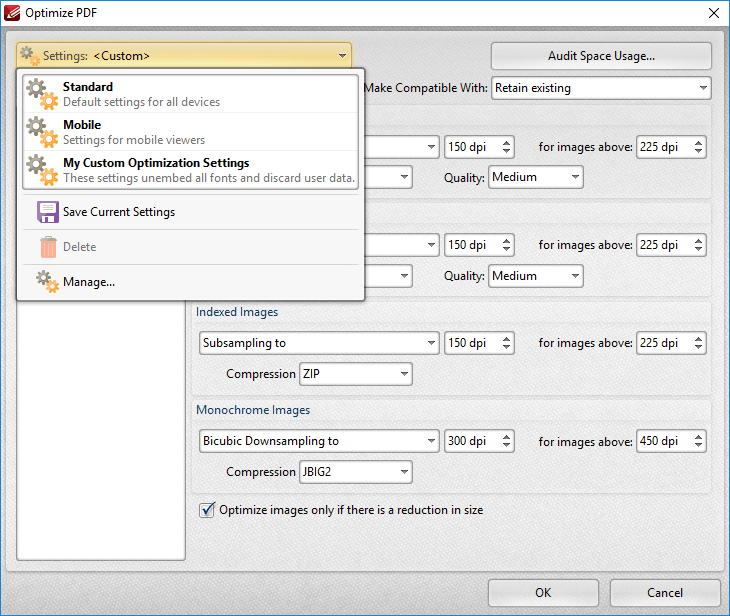Image resolution: width=730 pixels, height=616 pixels.
Task: Select the Mobile settings preset
Action: point(190,132)
